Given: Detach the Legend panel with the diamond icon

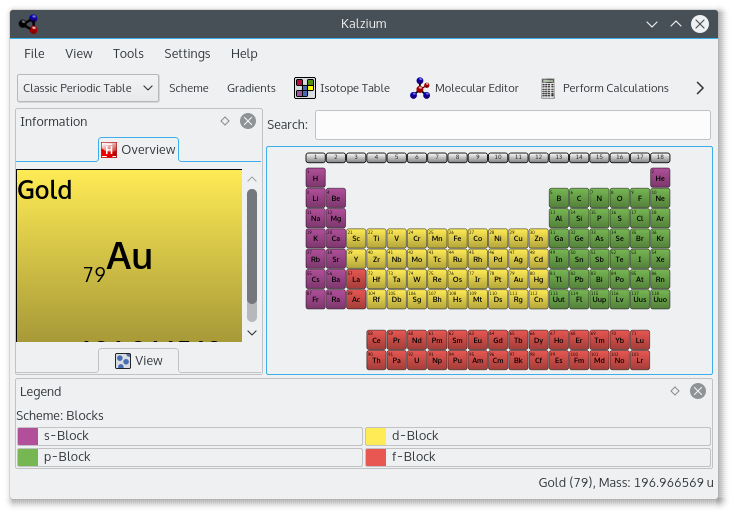Looking at the screenshot, I should coord(675,391).
